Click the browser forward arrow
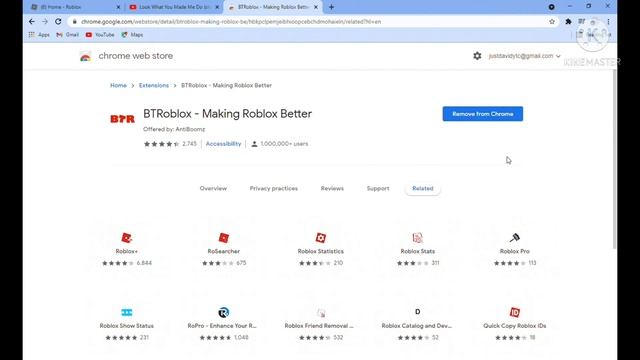 (x=45, y=22)
